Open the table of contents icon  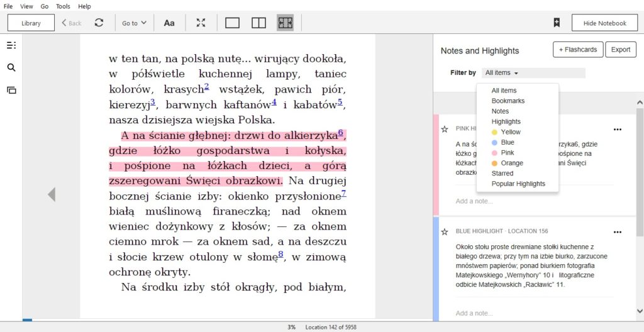point(11,45)
